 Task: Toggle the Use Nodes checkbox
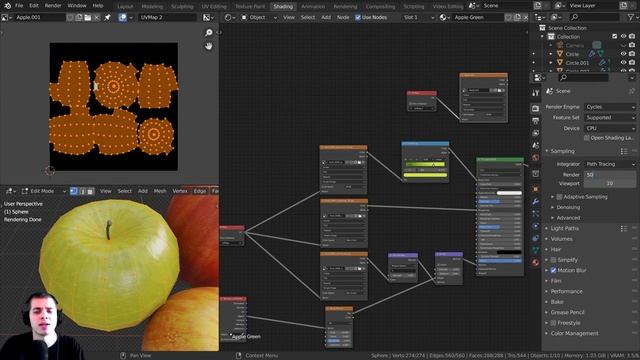[358, 18]
